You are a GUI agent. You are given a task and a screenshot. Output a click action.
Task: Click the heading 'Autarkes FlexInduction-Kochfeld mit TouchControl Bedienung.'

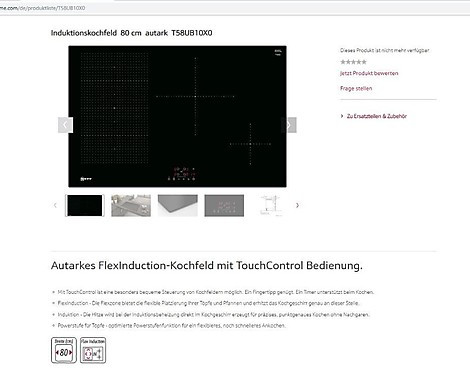pos(207,266)
